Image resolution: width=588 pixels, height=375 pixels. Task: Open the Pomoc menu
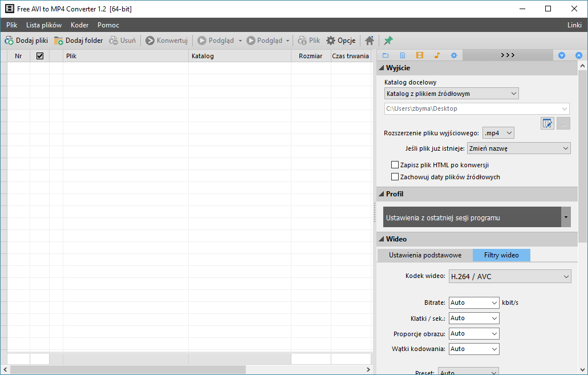click(108, 25)
